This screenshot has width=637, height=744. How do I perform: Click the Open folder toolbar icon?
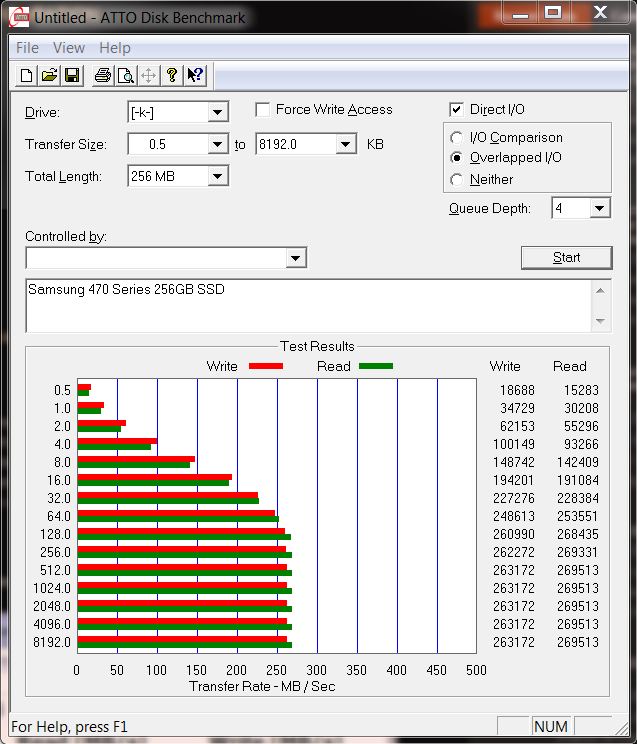(x=49, y=75)
